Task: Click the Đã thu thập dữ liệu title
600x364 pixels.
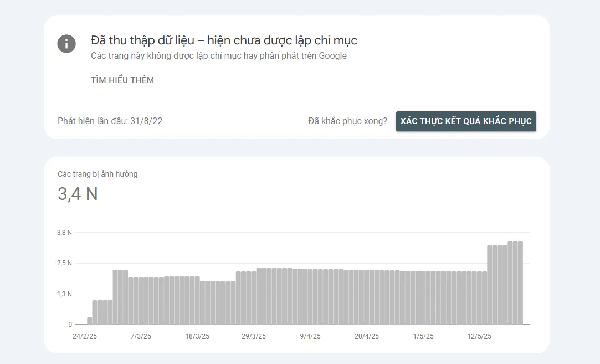Action: click(224, 40)
